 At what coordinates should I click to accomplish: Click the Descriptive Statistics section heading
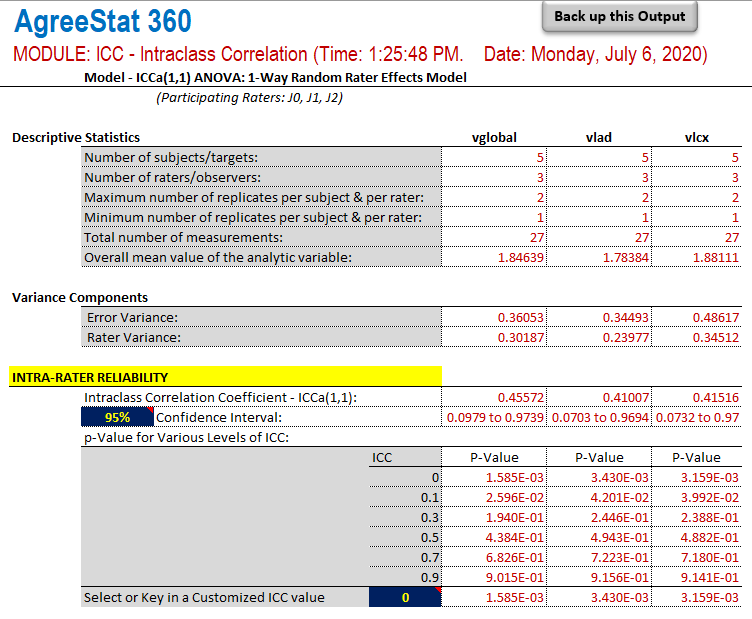point(76,138)
